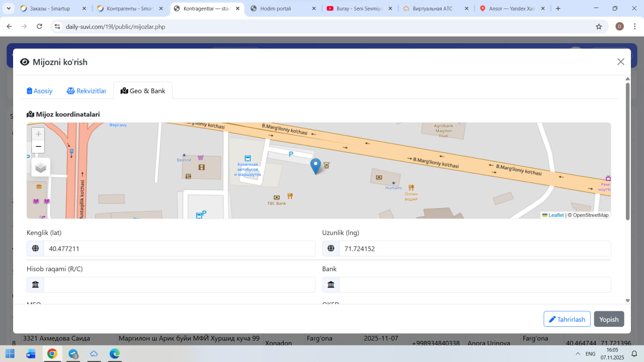644x362 pixels.
Task: Open Microsoft Edge from the taskbar
Action: [x=115, y=354]
